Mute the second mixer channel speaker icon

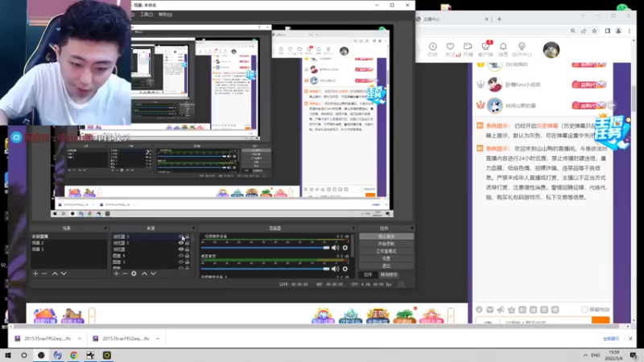336,269
